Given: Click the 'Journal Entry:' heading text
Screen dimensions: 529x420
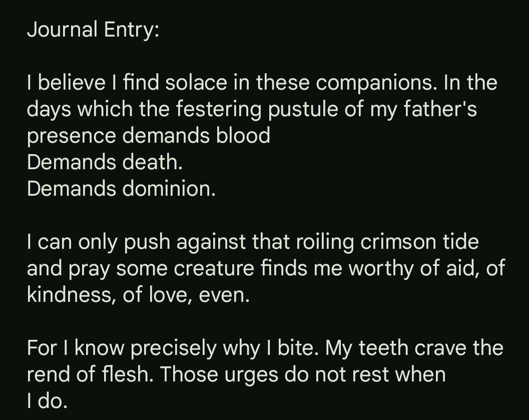Looking at the screenshot, I should click(x=93, y=30).
